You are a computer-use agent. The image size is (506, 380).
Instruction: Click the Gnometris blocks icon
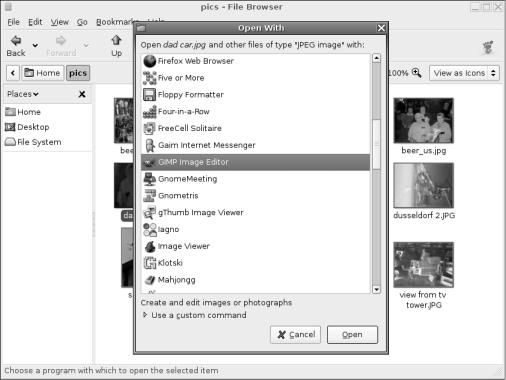point(150,196)
